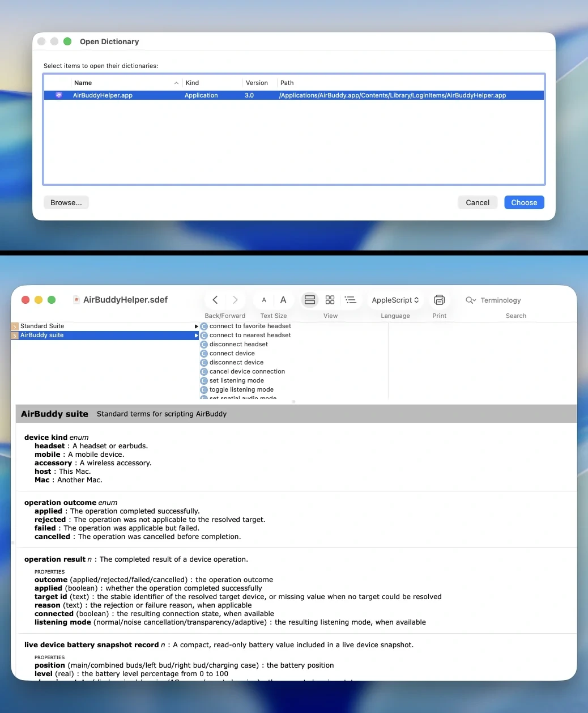Viewport: 588px width, 713px height.
Task: Expand the Standard Suite disclosure arrow
Action: pos(197,326)
